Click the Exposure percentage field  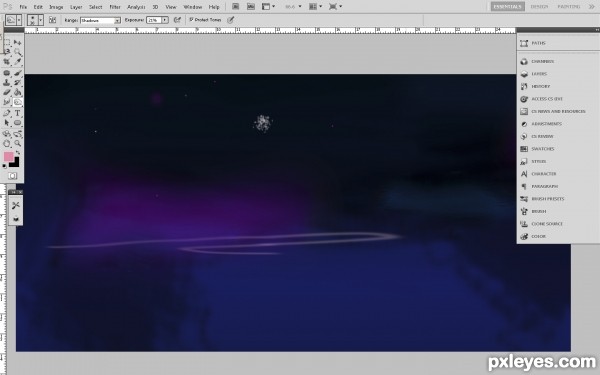click(x=154, y=20)
